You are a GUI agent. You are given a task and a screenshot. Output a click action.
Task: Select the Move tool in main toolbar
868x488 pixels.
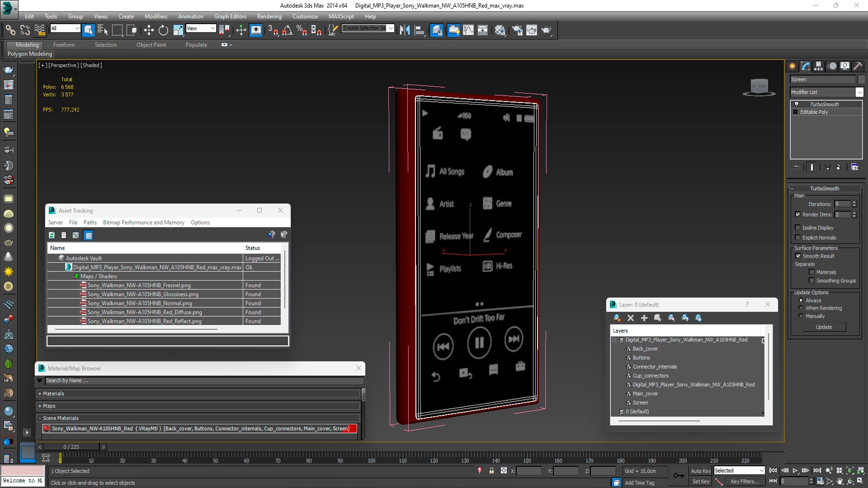[149, 30]
